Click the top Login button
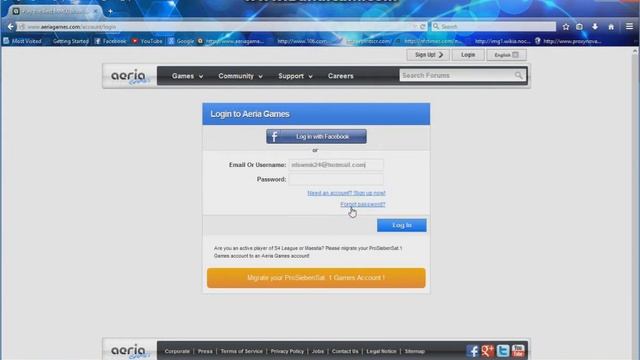Viewport: 640px width, 360px height. (x=468, y=55)
